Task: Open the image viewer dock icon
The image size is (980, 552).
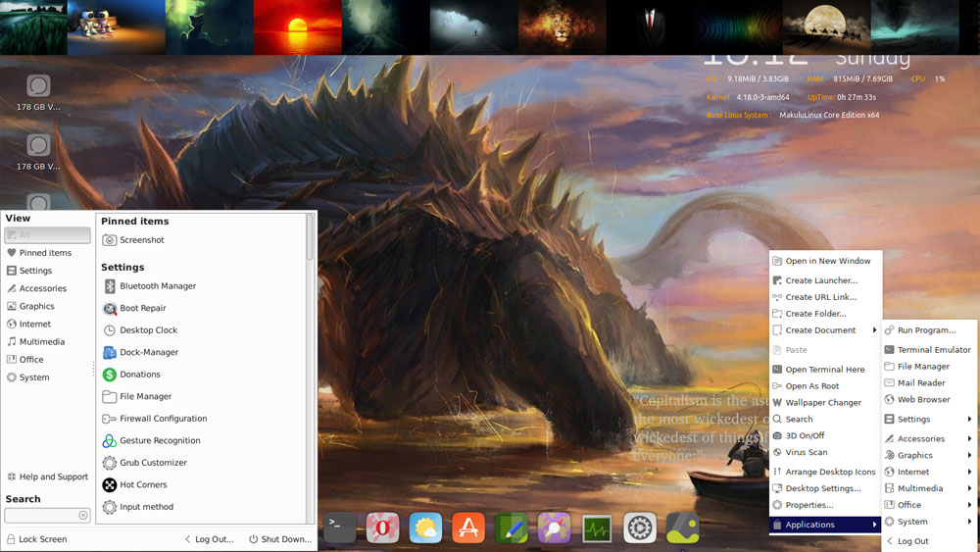Action: (x=682, y=527)
